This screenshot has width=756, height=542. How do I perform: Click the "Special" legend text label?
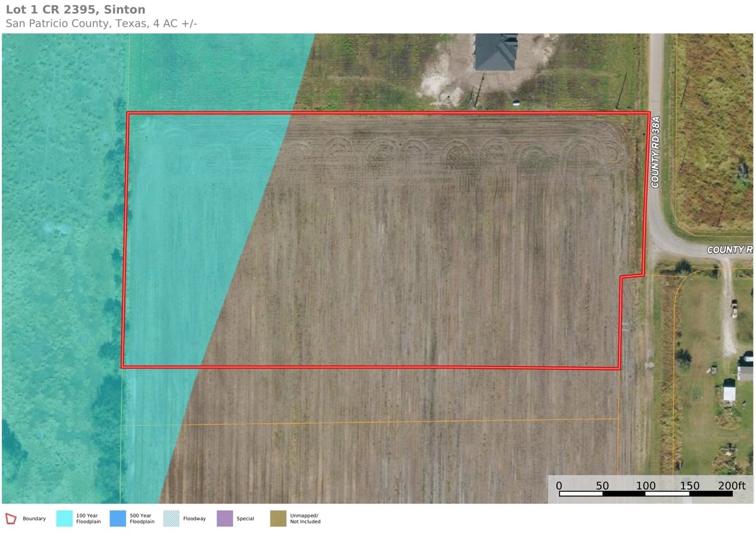click(245, 519)
